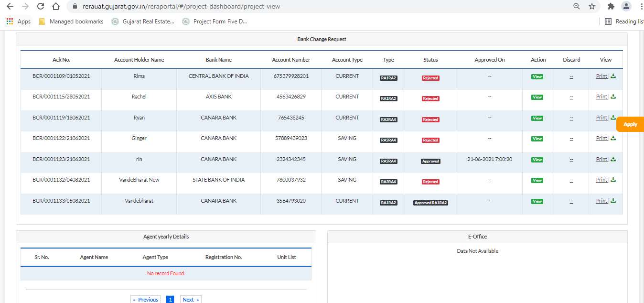Viewport: 644px width, 303px height.
Task: Open the Extensions puzzle icon
Action: pyautogui.click(x=611, y=6)
